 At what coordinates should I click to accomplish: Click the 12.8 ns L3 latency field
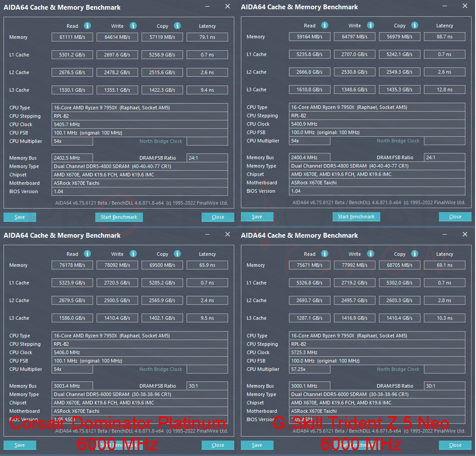point(445,90)
